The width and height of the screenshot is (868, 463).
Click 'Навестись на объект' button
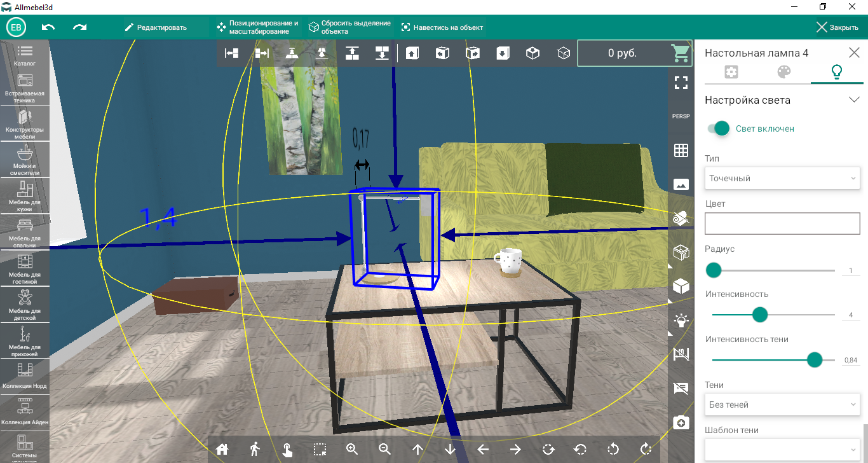[442, 27]
